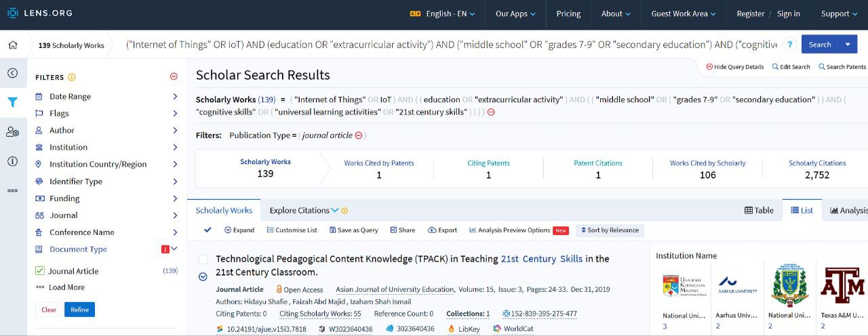Screen dimensions: 868x336
Task: Click the Export toolbar option
Action: [x=442, y=230]
